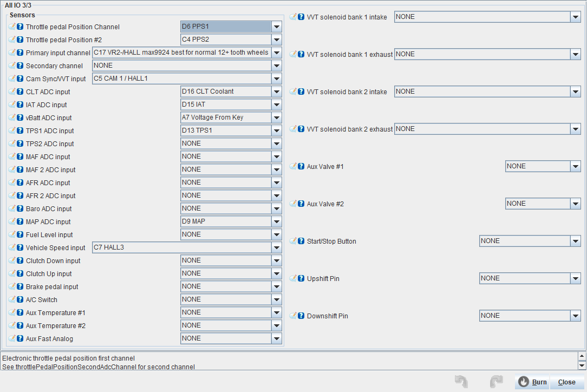Viewport: 587px width, 392px height.
Task: Click pencil icon next to CLT ADC input
Action: [12, 92]
